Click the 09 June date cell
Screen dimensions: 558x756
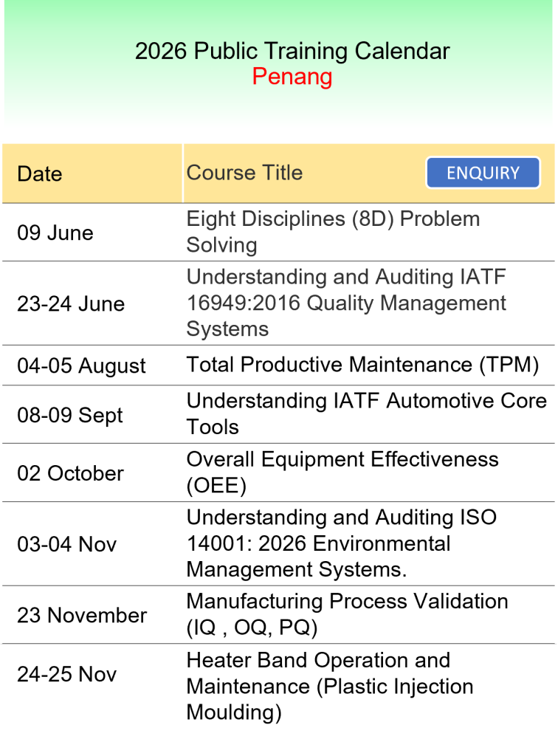coord(55,233)
